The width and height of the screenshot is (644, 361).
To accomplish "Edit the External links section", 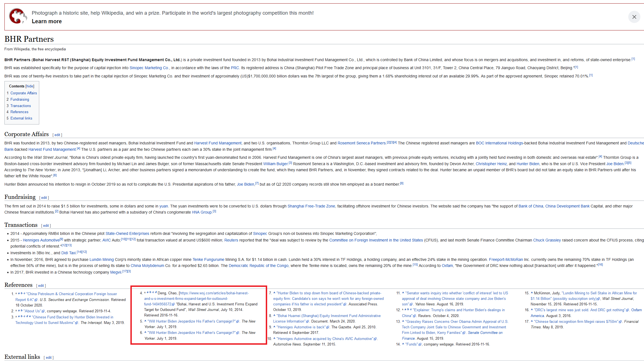I will pyautogui.click(x=49, y=358).
